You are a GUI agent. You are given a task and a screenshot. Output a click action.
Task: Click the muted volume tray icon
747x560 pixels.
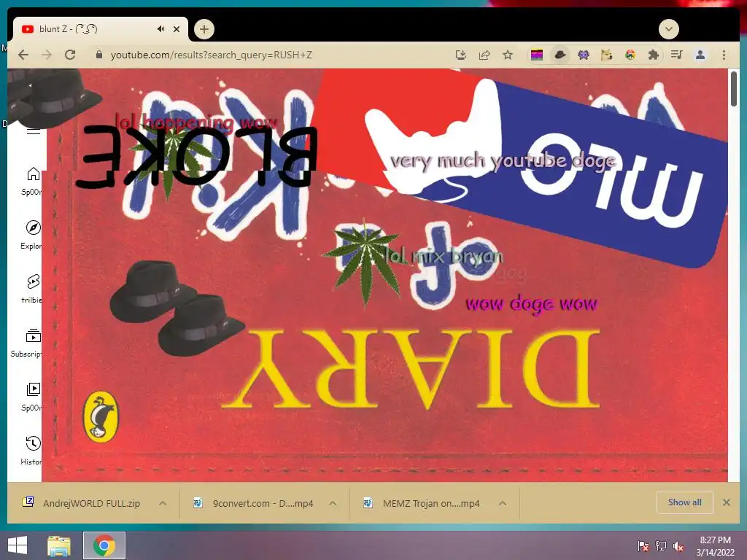(x=678, y=545)
